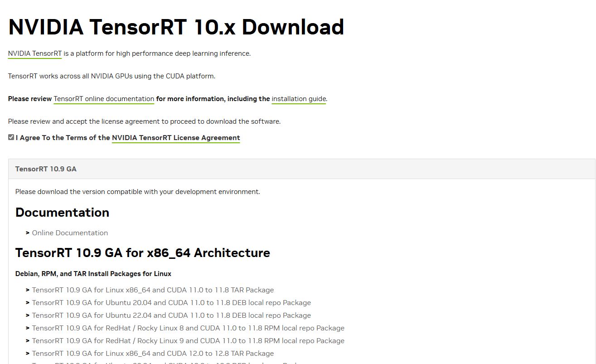Uncheck the I Agree To the Terms checkbox
The width and height of the screenshot is (596, 364).
pyautogui.click(x=11, y=137)
